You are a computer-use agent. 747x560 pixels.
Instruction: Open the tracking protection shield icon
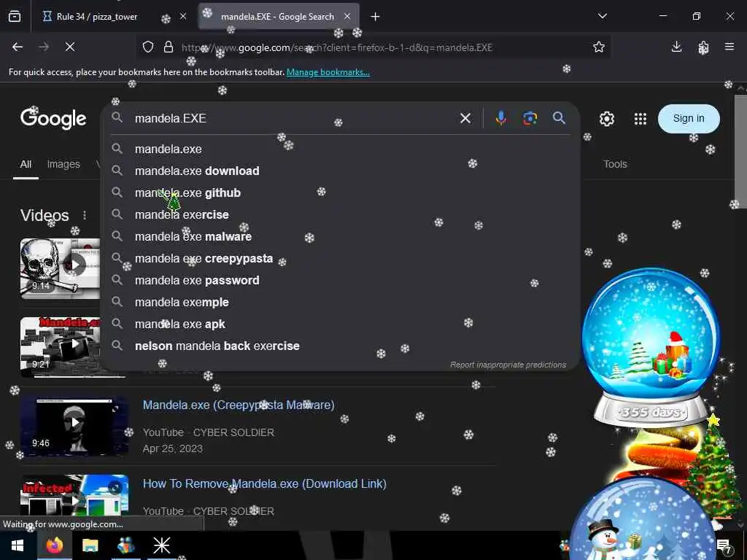[148, 47]
